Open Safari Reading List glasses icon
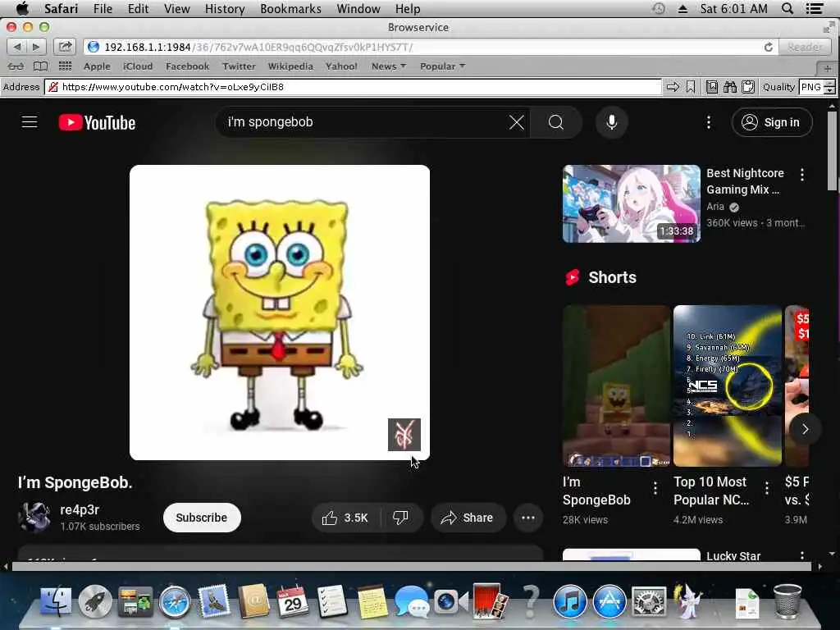Viewport: 840px width, 630px height. click(x=16, y=66)
